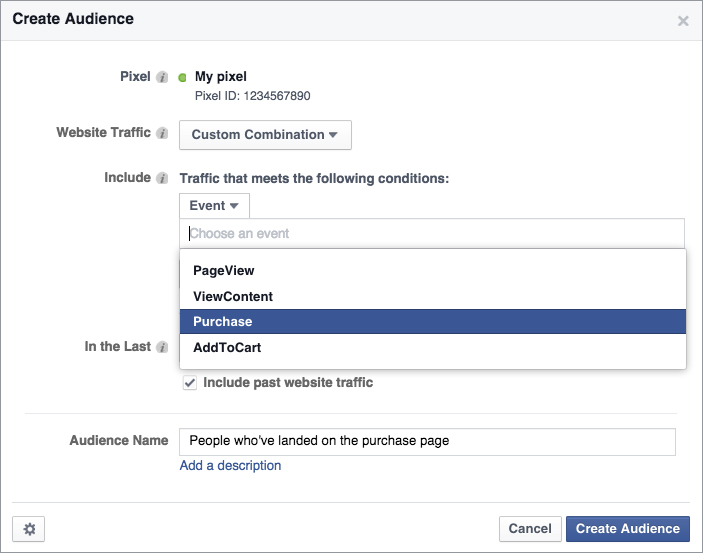The image size is (703, 553).
Task: Click the Cancel button
Action: (530, 529)
